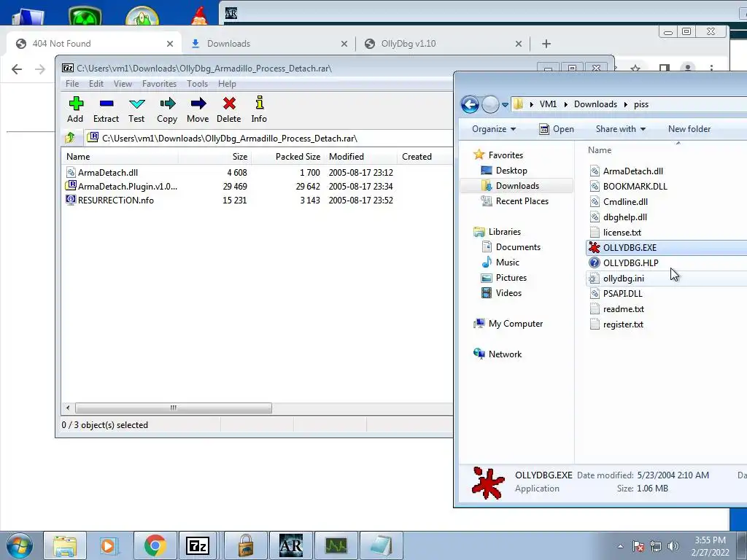Click the Info icon in 7-Zip toolbar
Screen dimensions: 747x560
(259, 103)
